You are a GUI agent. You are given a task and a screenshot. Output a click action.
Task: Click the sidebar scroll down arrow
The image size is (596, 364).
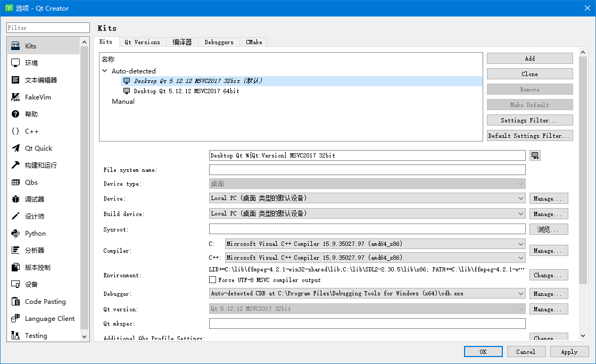[85, 337]
